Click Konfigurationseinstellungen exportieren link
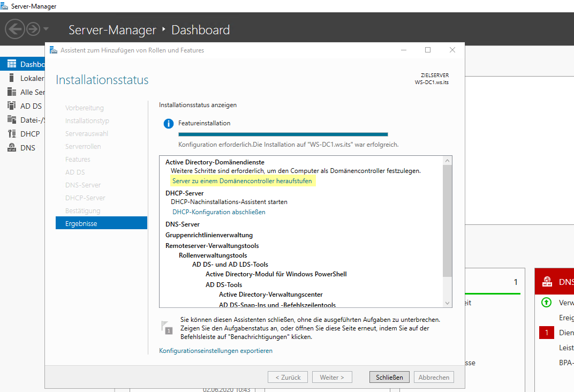Viewport: 574px width, 392px height. tap(216, 351)
